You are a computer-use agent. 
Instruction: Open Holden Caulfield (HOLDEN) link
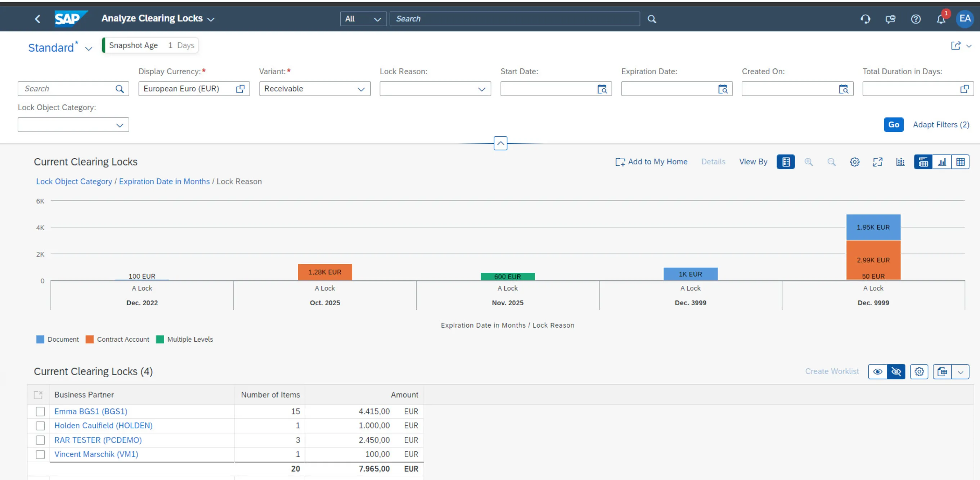[103, 426]
